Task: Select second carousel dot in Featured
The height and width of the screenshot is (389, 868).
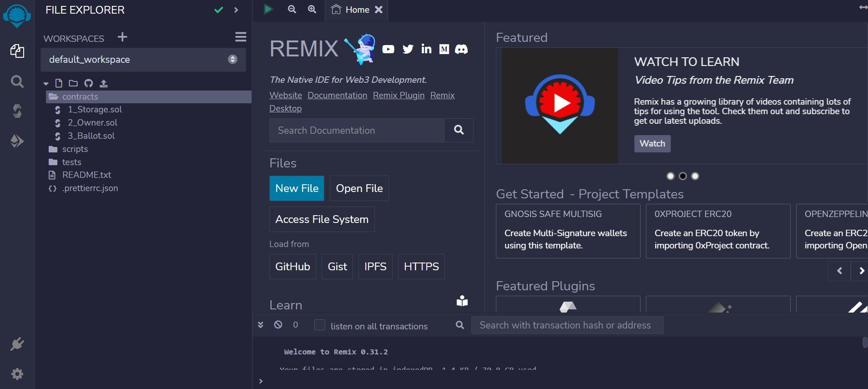Action: [683, 176]
